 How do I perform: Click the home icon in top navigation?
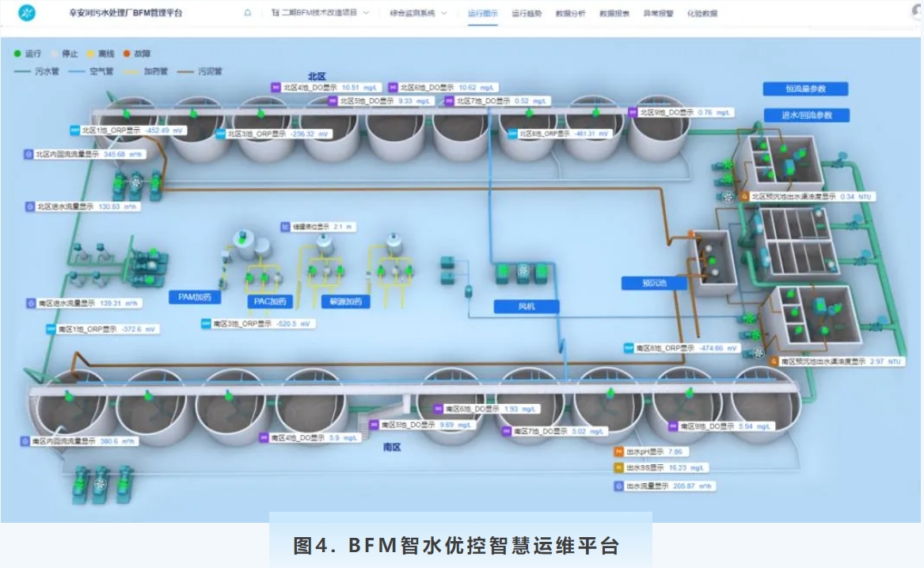click(248, 13)
